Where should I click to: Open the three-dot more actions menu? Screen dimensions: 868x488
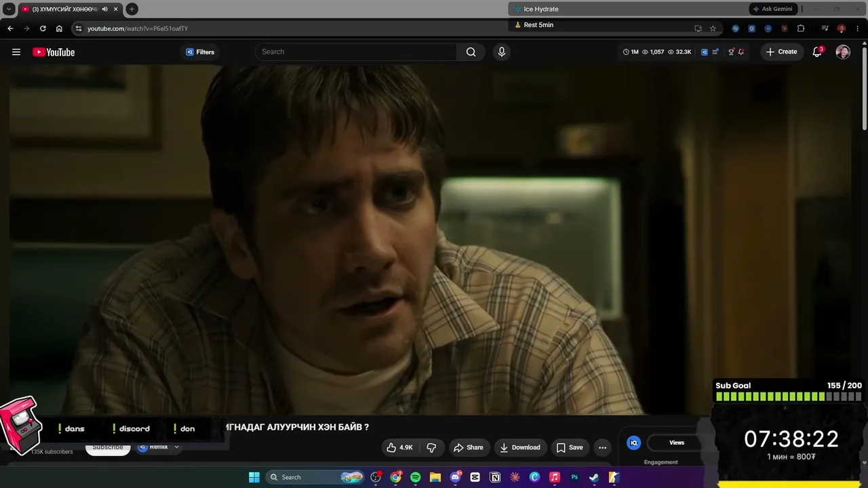[602, 447]
